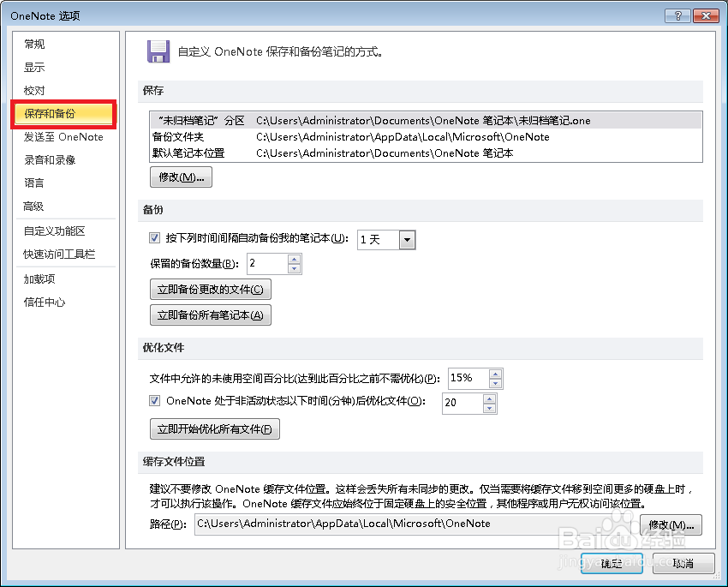Increase the number of backups to keep

point(295,259)
